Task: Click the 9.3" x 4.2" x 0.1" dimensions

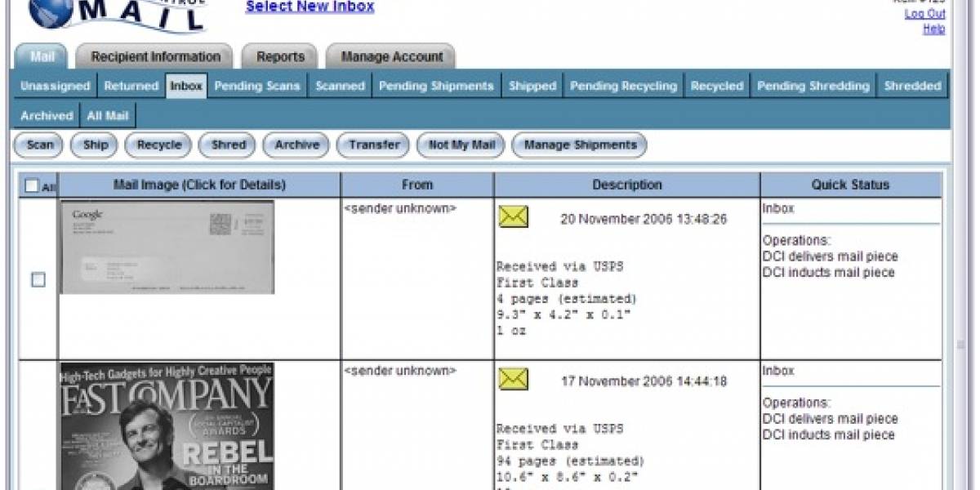Action: point(563,314)
